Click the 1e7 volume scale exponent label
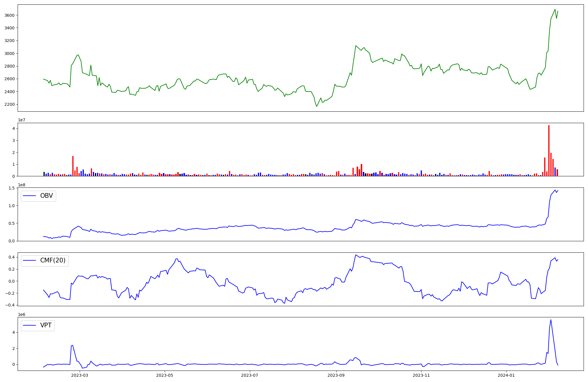 pos(21,120)
